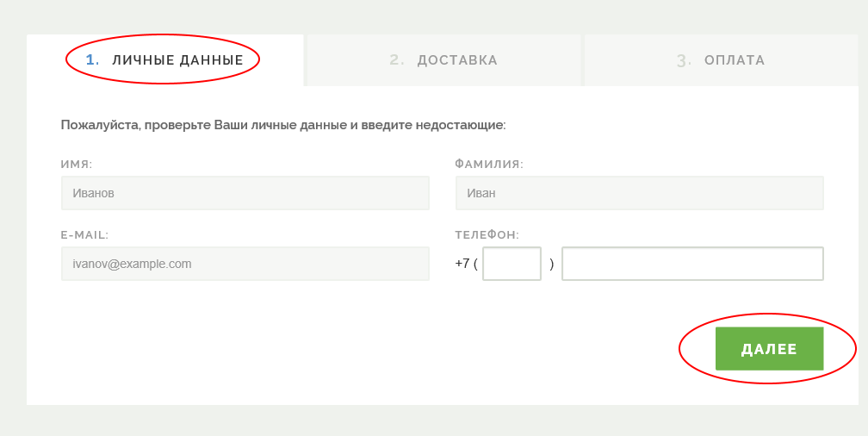The height and width of the screenshot is (436, 868).
Task: Click the main phone number input
Action: (x=692, y=264)
